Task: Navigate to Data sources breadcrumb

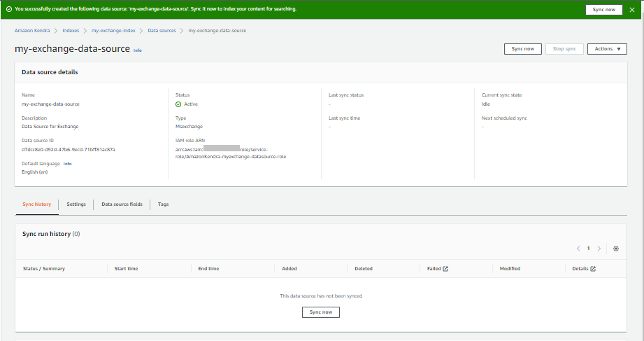Action: [x=162, y=31]
